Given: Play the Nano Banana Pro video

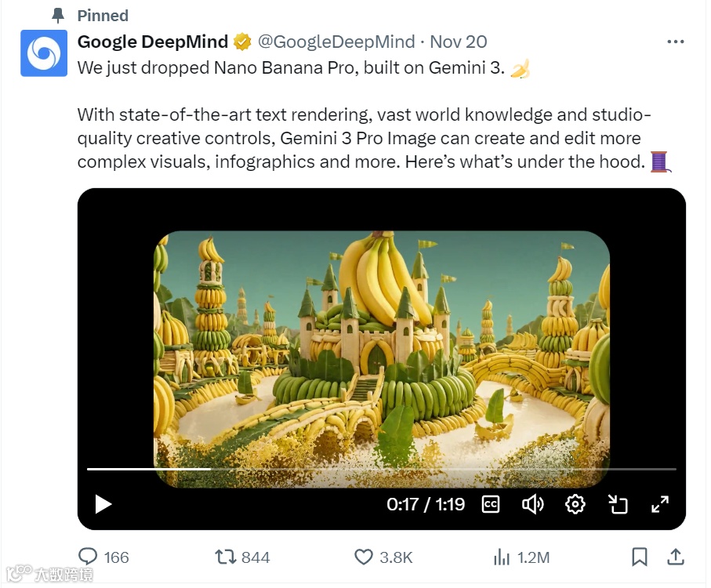Looking at the screenshot, I should [103, 504].
